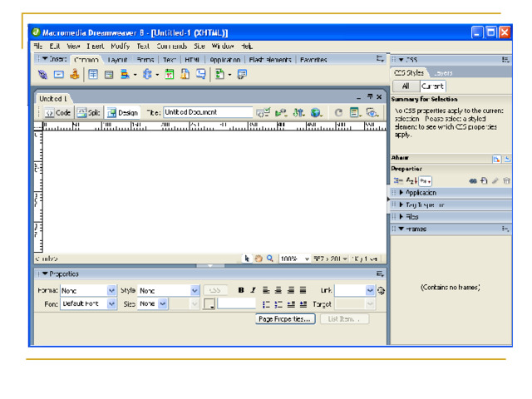Click the Templates icon in Insert bar
This screenshot has height=399, width=532.
click(219, 74)
